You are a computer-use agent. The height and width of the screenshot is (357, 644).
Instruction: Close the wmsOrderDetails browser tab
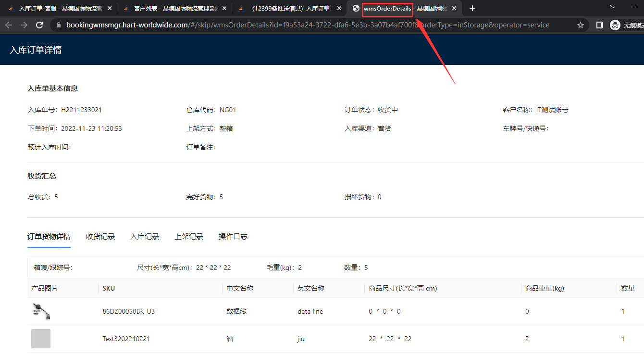click(x=454, y=9)
